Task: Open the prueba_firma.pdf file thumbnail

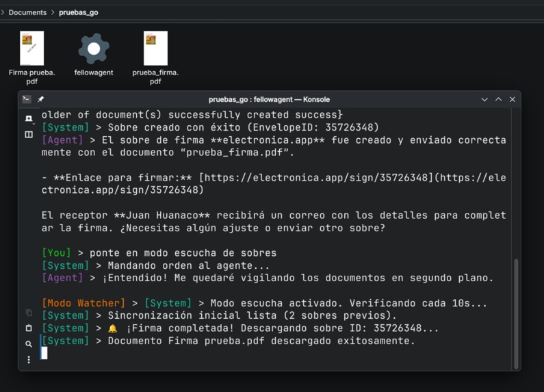Action: click(x=155, y=48)
